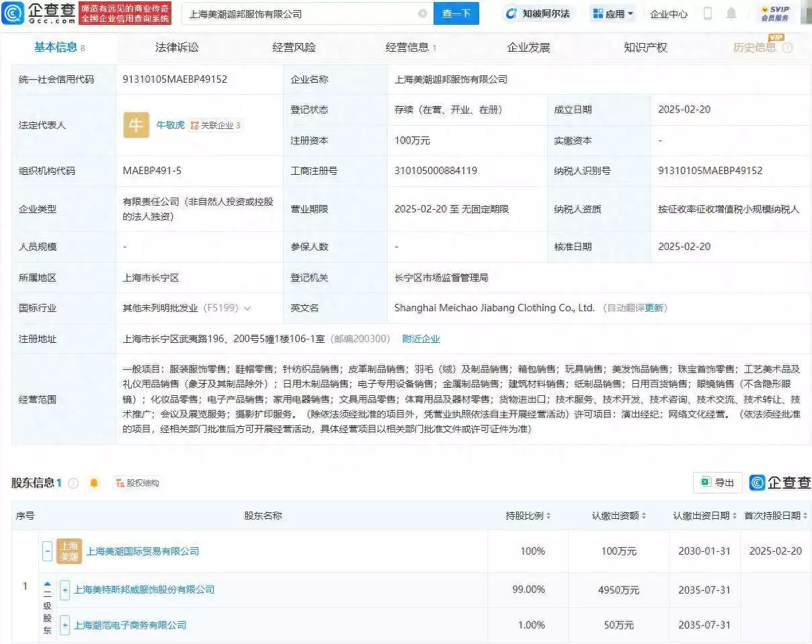Sort by 持股比例 column
This screenshot has width=812, height=644.
click(x=528, y=516)
